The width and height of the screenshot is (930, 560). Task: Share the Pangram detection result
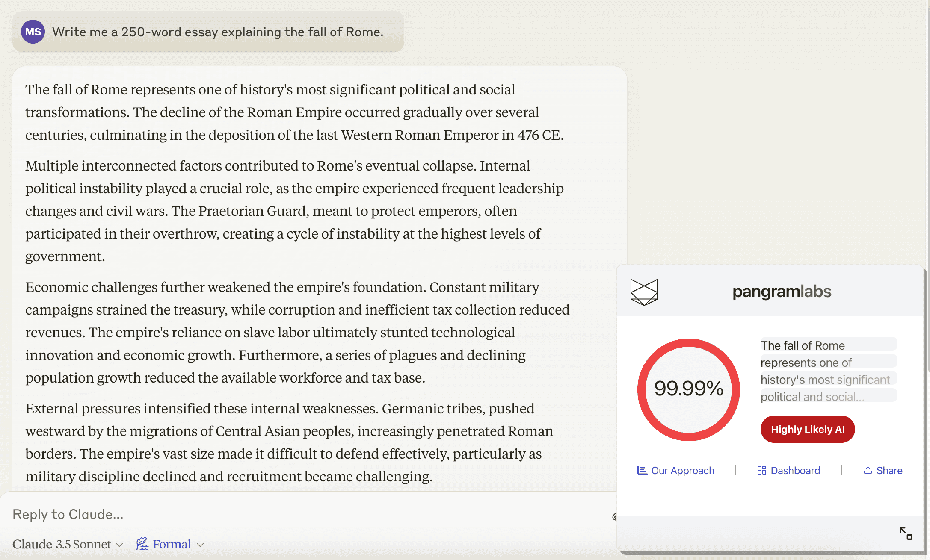(883, 470)
